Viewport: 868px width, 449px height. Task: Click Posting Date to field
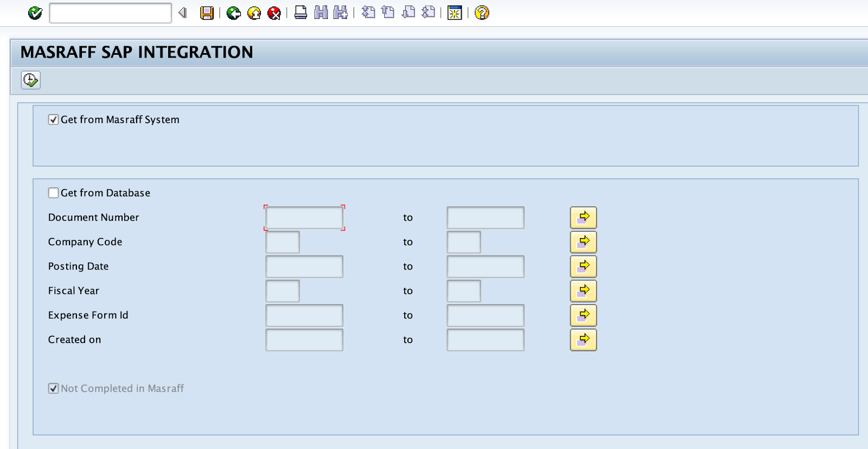click(x=486, y=267)
